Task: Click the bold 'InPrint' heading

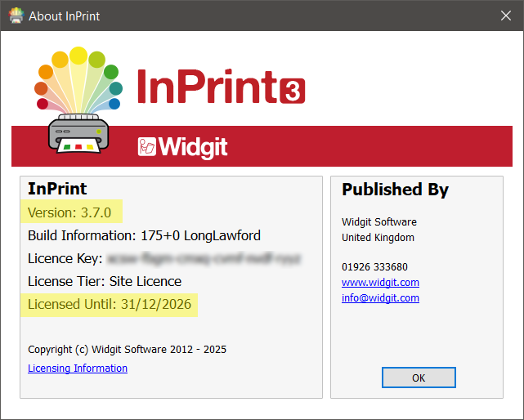Action: coord(57,189)
